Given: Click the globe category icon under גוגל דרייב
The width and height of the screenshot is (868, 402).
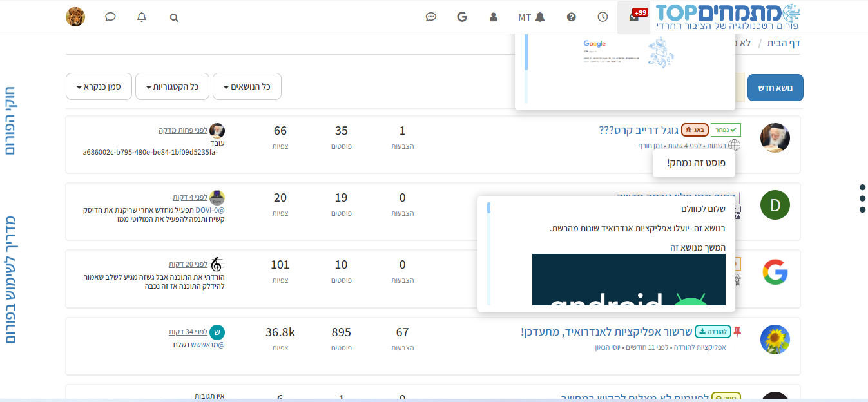Looking at the screenshot, I should point(734,146).
